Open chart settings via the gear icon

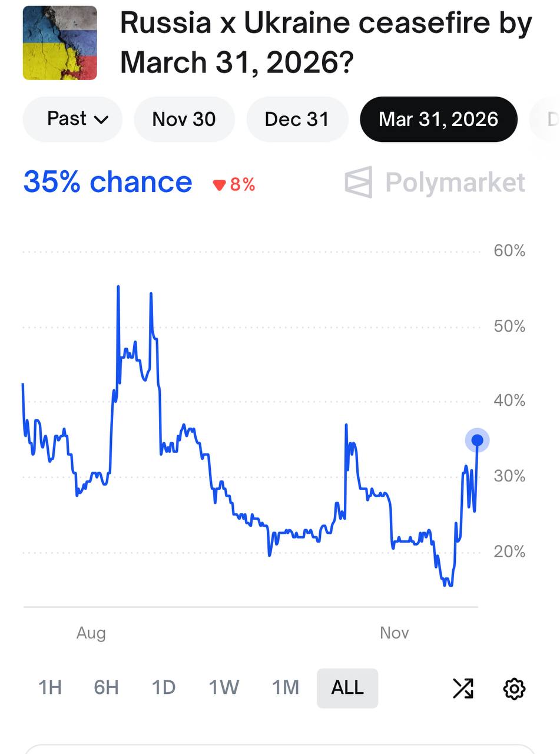515,688
